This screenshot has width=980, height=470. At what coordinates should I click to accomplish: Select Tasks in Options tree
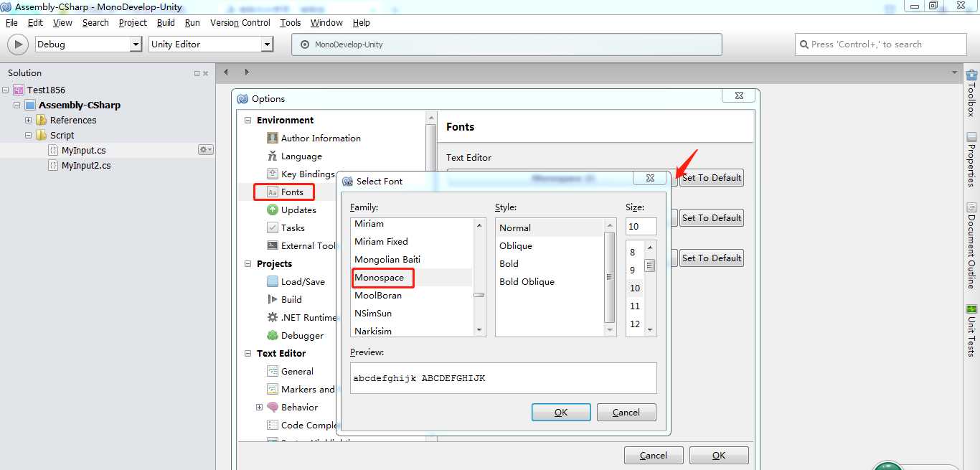coord(293,227)
